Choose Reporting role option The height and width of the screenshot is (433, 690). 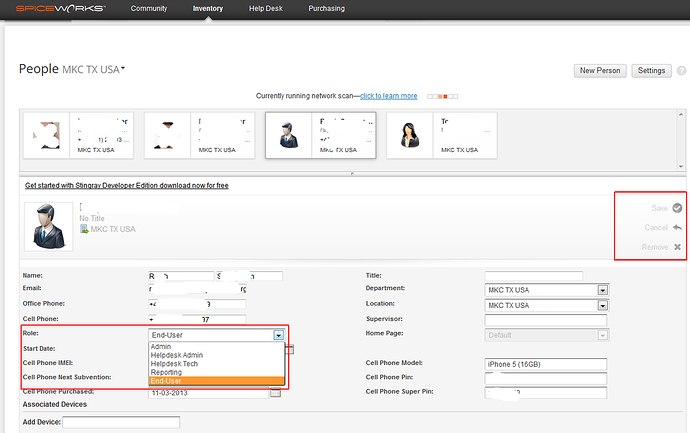pos(217,372)
